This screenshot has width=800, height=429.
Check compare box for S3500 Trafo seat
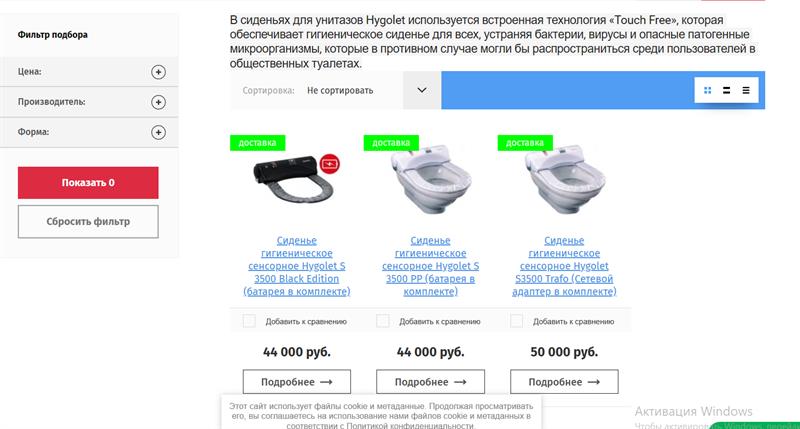(x=516, y=321)
